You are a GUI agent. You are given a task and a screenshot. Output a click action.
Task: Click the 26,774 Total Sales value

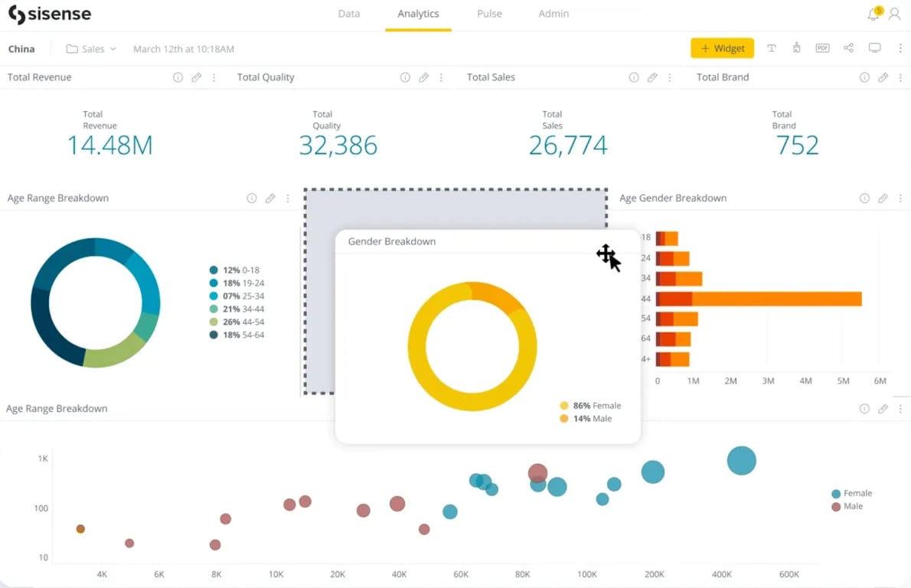click(568, 145)
